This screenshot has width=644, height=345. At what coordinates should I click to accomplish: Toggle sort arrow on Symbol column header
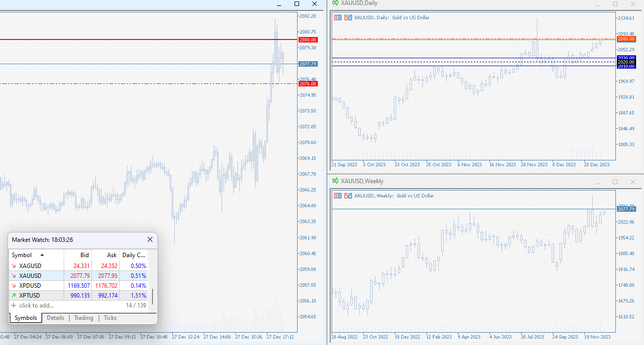click(x=42, y=255)
